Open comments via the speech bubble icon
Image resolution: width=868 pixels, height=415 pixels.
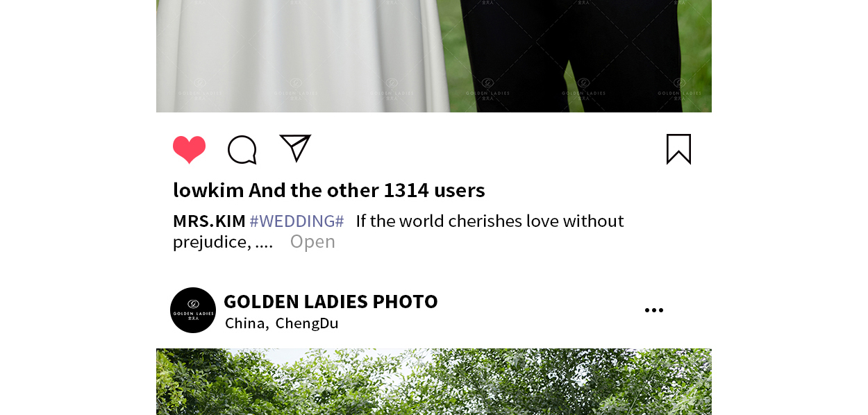(242, 150)
